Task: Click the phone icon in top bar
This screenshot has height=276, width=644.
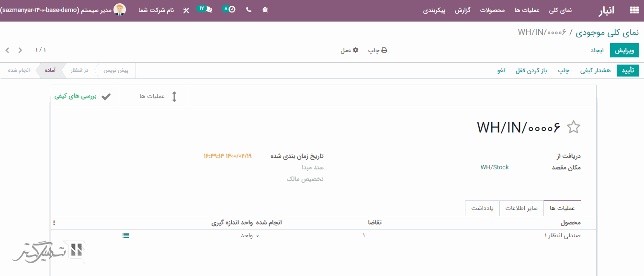Action: (249, 10)
